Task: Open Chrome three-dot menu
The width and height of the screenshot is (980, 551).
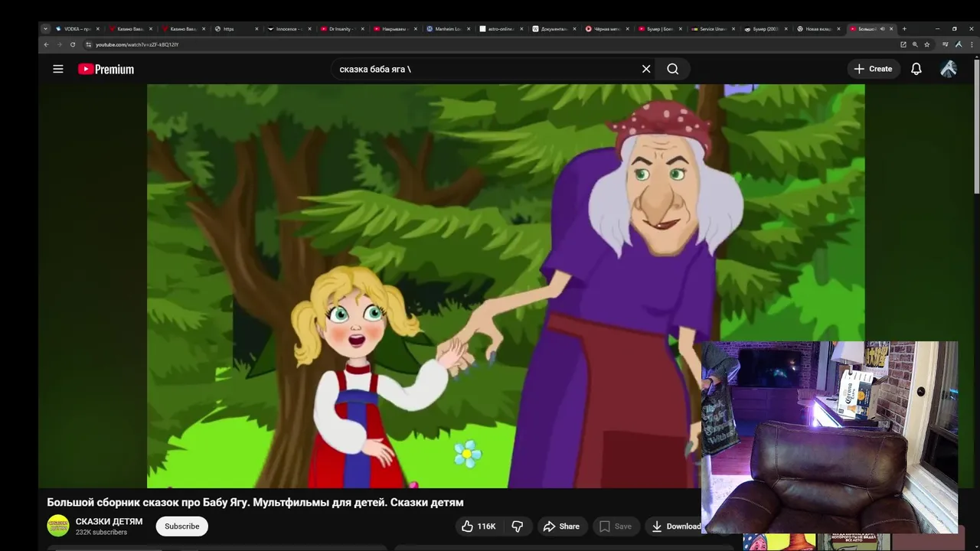Action: click(972, 44)
